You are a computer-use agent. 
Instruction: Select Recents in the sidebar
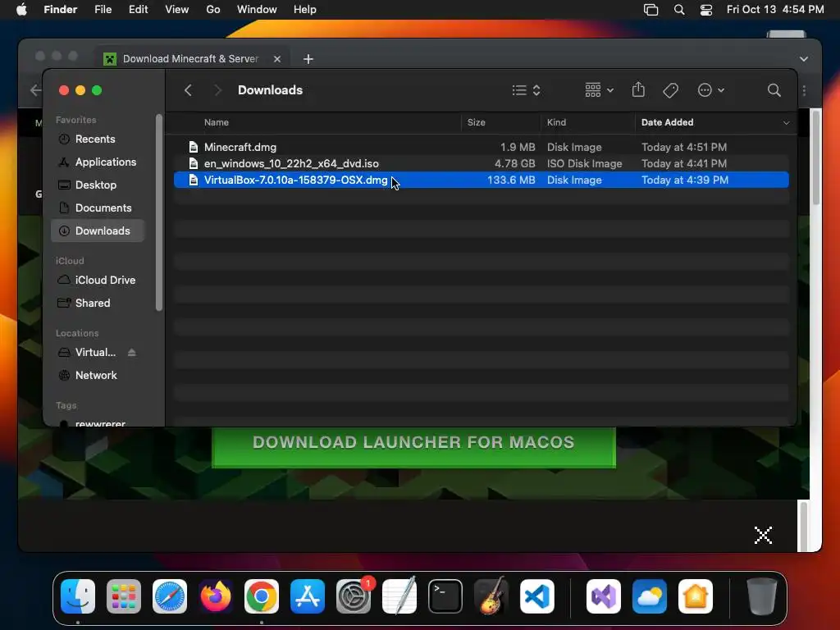coord(98,139)
